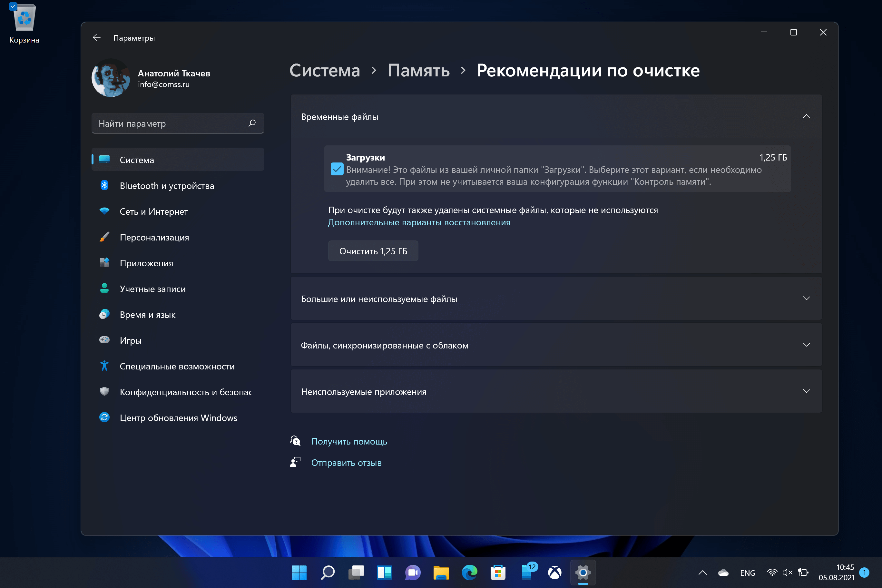
Task: Open Время и язык settings
Action: [x=147, y=314]
